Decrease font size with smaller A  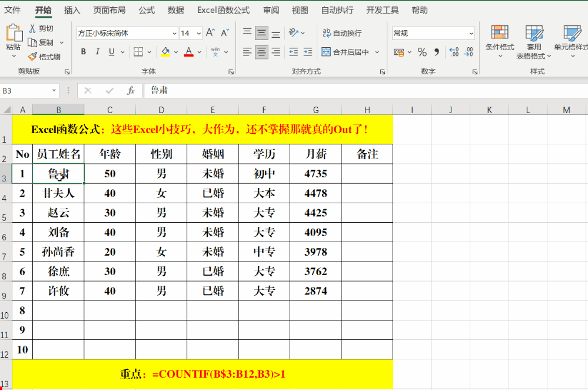[225, 33]
